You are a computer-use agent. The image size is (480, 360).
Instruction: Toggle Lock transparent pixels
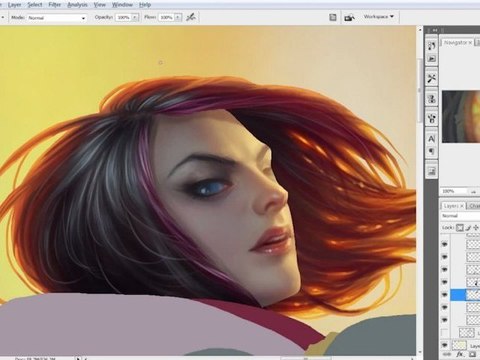(x=460, y=228)
